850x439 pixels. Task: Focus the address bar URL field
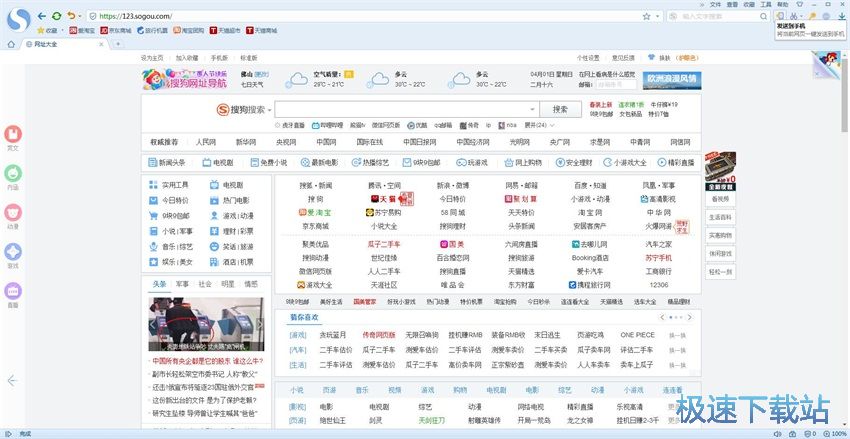click(369, 17)
